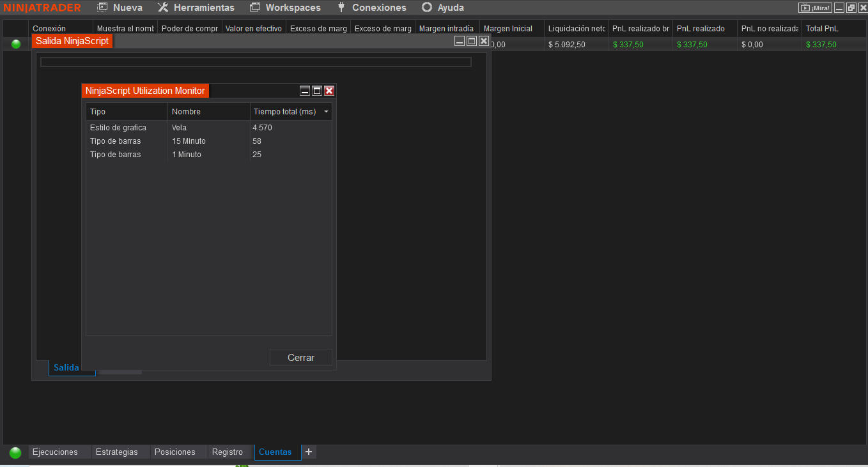Maximize the Salida NinjaScript window
Viewport: 868px width, 467px height.
coord(472,41)
